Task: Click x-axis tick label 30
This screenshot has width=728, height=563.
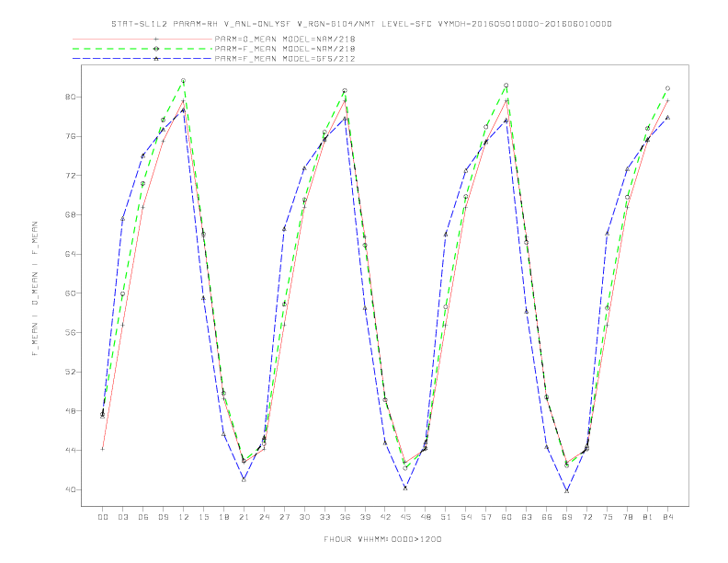Action: [x=304, y=517]
